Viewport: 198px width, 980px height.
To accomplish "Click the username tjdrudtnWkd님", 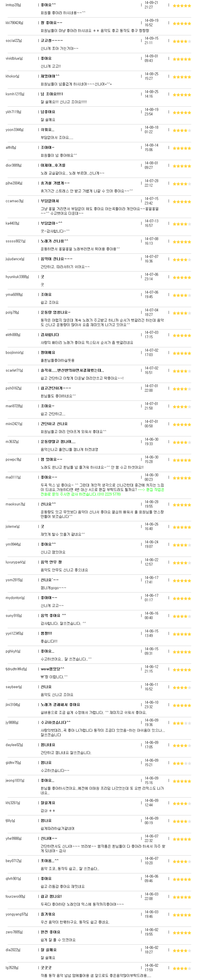I will coord(16,669).
